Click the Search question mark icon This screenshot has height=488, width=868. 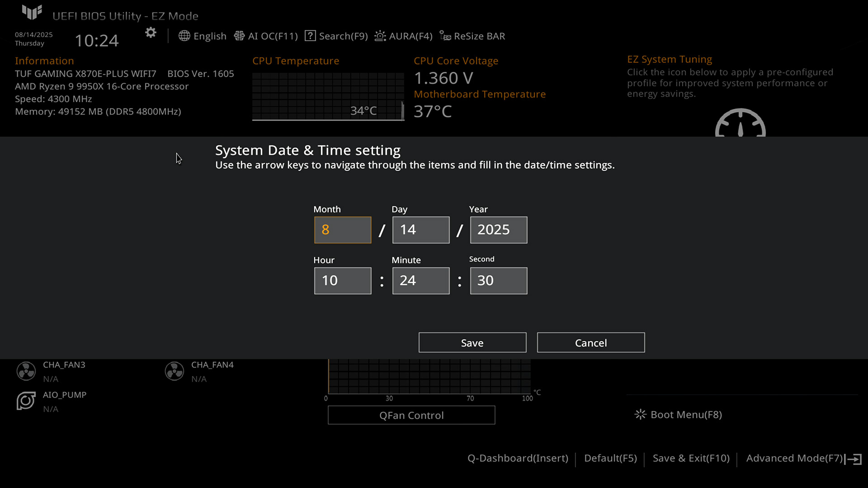pos(310,36)
